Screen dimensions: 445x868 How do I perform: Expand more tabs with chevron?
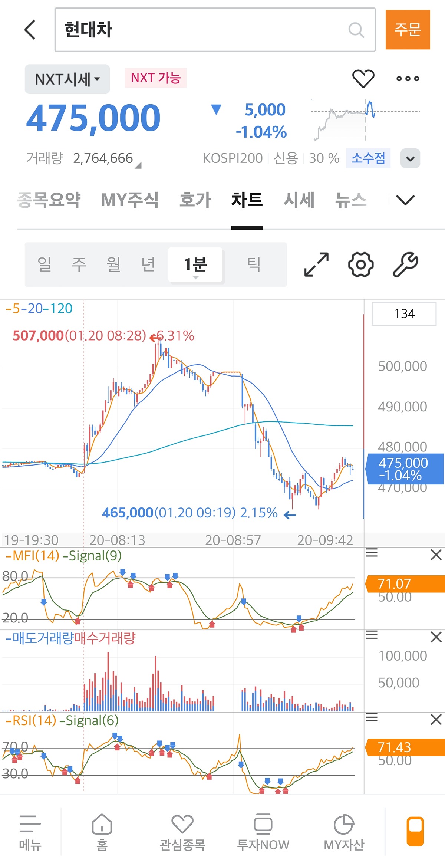(405, 200)
